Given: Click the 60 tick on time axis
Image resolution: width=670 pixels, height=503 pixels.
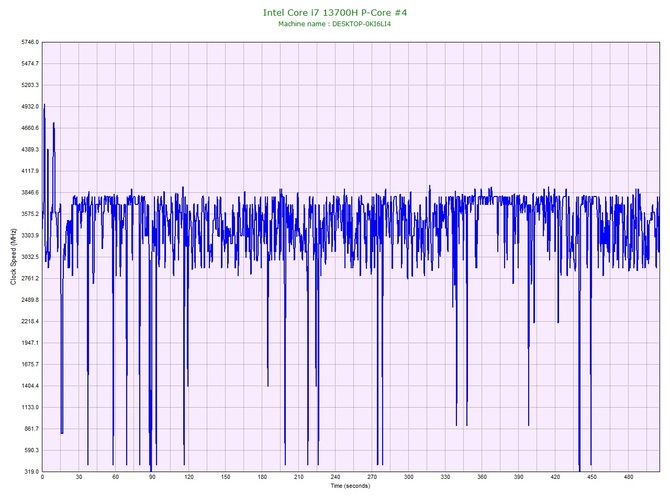Looking at the screenshot, I should pyautogui.click(x=115, y=477).
